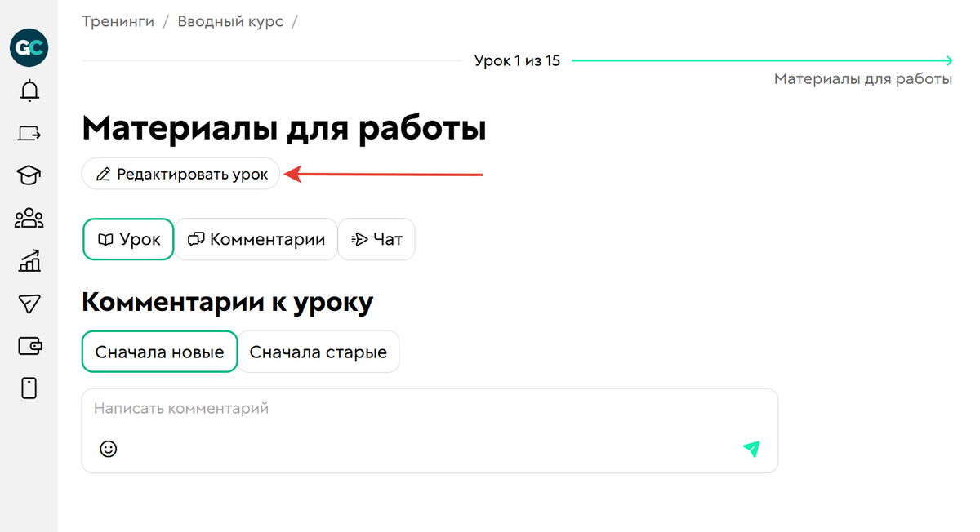Viewport: 980px width, 532px height.
Task: Switch to Чат tab
Action: pyautogui.click(x=376, y=240)
